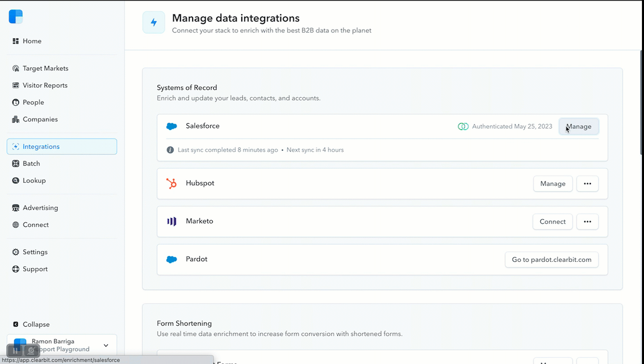Open Advertising via its sidebar icon

16,208
